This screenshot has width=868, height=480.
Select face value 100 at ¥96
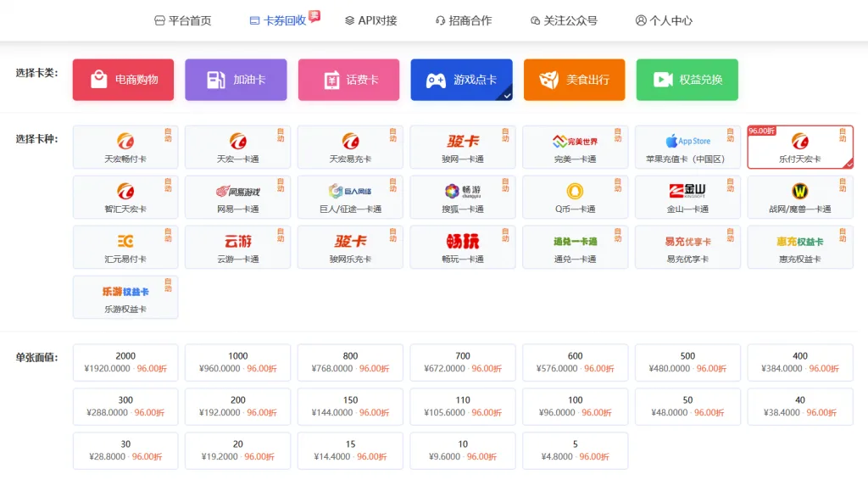pyautogui.click(x=576, y=406)
